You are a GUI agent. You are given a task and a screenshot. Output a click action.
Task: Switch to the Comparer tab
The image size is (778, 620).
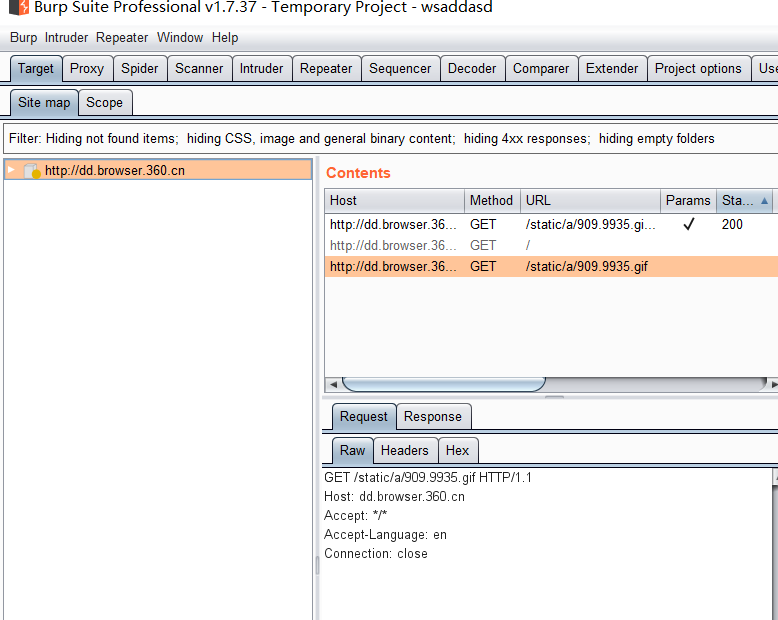tap(541, 68)
